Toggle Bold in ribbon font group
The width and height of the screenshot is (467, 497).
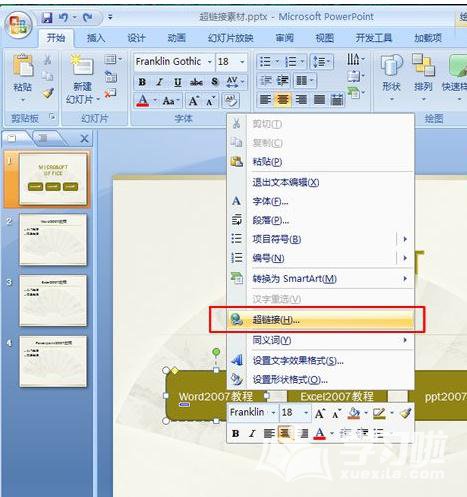coord(142,82)
